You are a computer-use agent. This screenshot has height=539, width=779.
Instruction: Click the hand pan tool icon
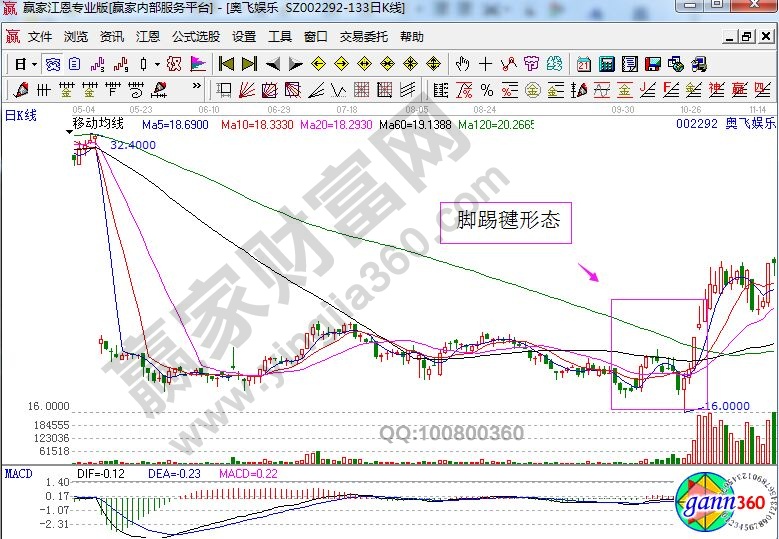coord(462,64)
